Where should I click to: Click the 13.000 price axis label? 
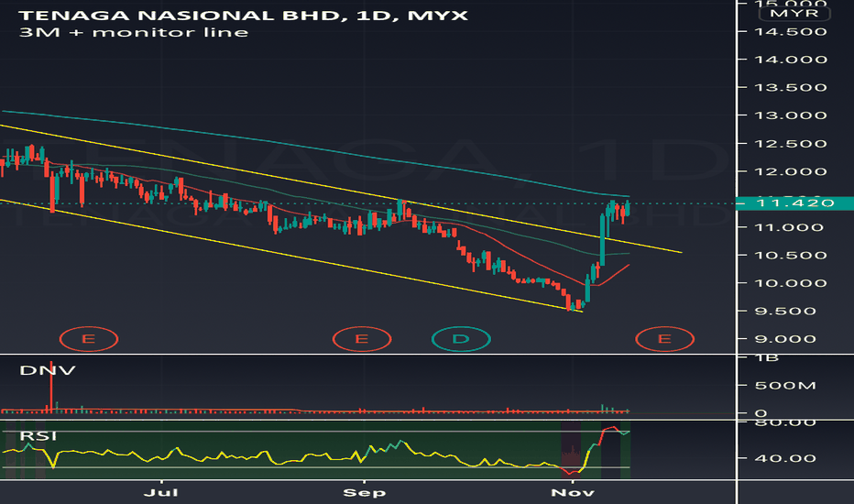coord(790,115)
